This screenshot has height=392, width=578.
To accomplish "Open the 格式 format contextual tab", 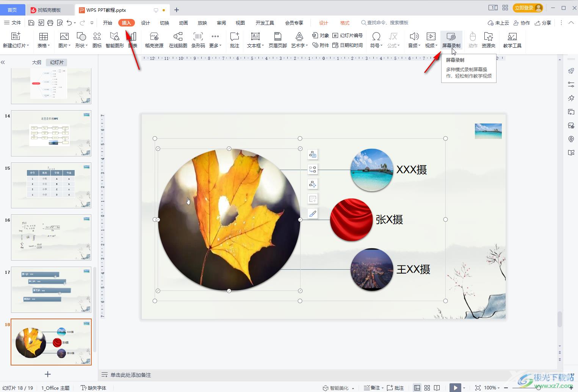I will (345, 23).
